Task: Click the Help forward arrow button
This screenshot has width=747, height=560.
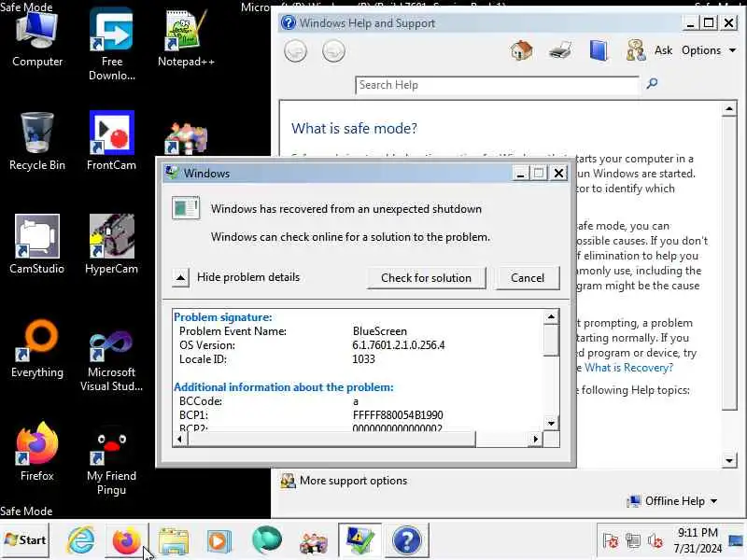Action: tap(333, 51)
